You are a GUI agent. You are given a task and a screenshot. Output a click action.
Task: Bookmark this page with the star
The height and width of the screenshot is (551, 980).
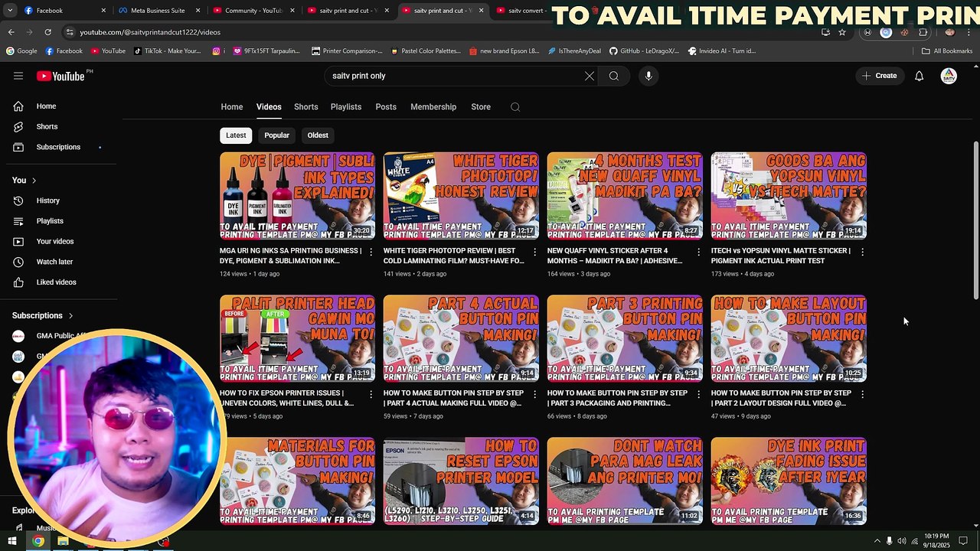842,32
